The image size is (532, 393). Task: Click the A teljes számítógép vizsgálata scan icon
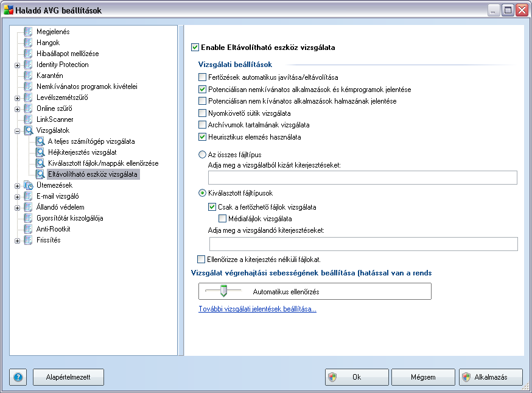(x=40, y=141)
